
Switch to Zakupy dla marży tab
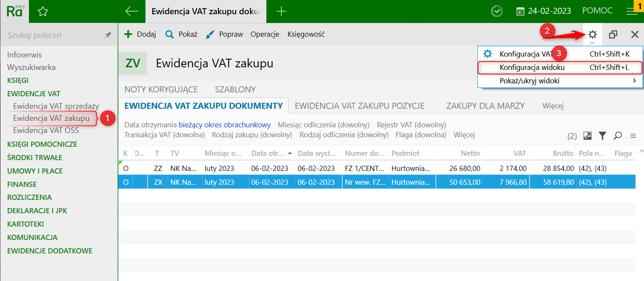486,106
